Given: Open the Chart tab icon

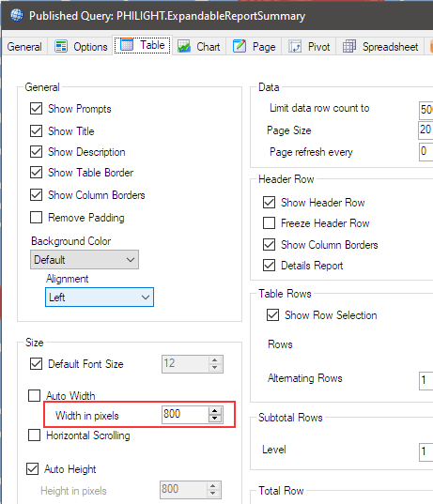Looking at the screenshot, I should point(184,46).
